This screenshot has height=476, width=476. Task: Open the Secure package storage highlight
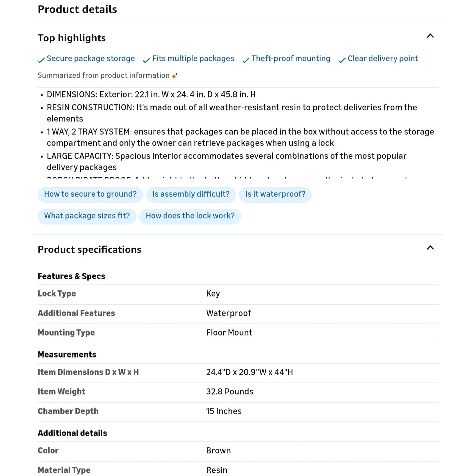tap(91, 59)
